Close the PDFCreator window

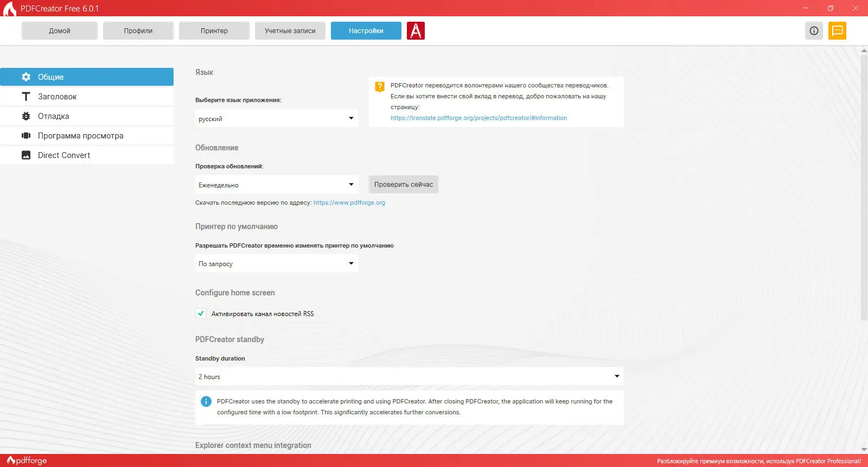pyautogui.click(x=856, y=8)
